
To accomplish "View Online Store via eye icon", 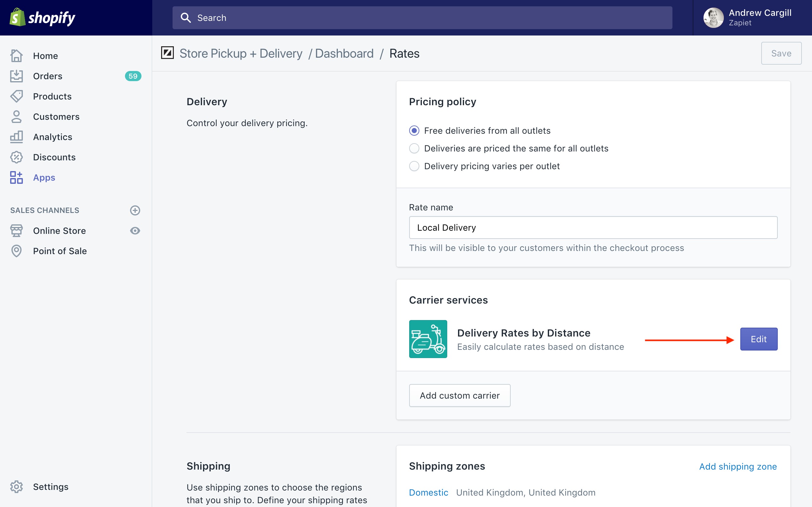I will (x=135, y=231).
